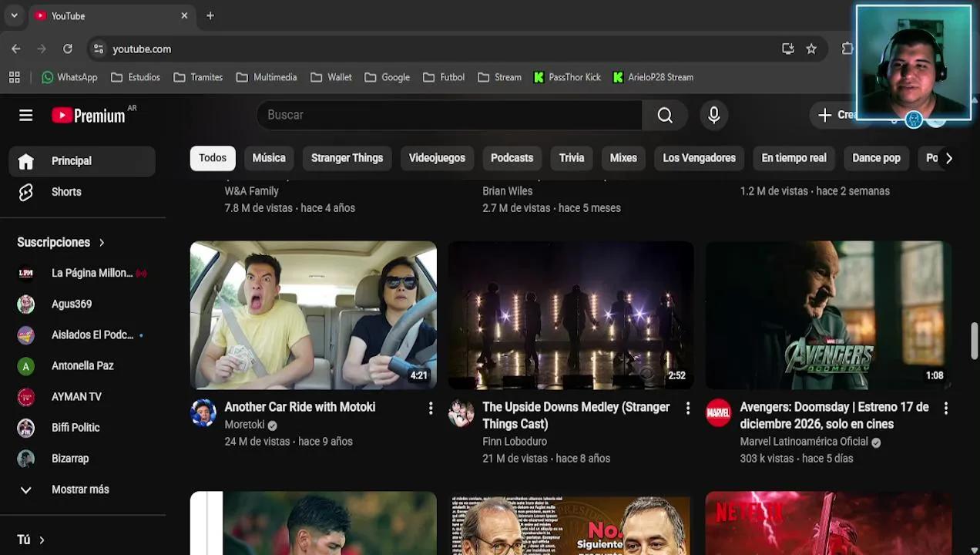
Task: Select the Videojuegos filter chip
Action: click(x=437, y=158)
